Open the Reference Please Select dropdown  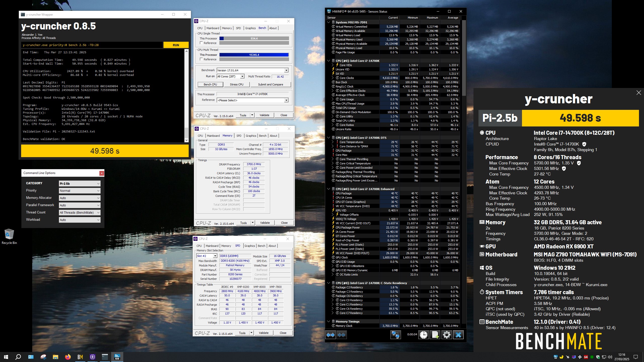tap(253, 100)
